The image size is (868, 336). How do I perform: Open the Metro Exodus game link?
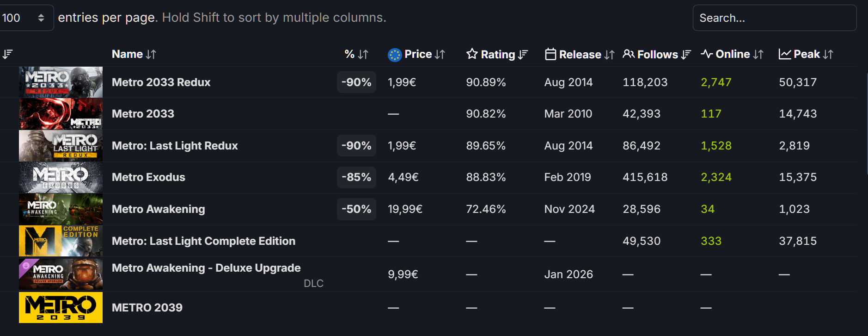[148, 177]
